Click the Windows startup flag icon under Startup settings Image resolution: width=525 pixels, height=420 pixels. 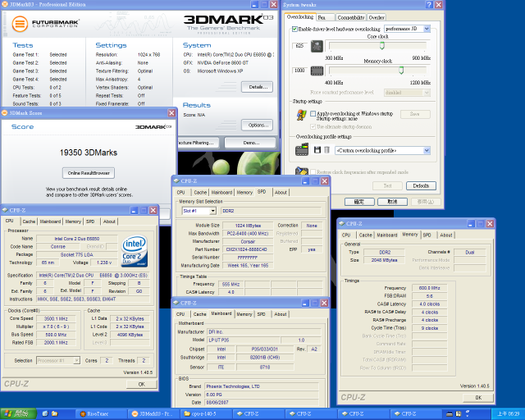click(301, 115)
